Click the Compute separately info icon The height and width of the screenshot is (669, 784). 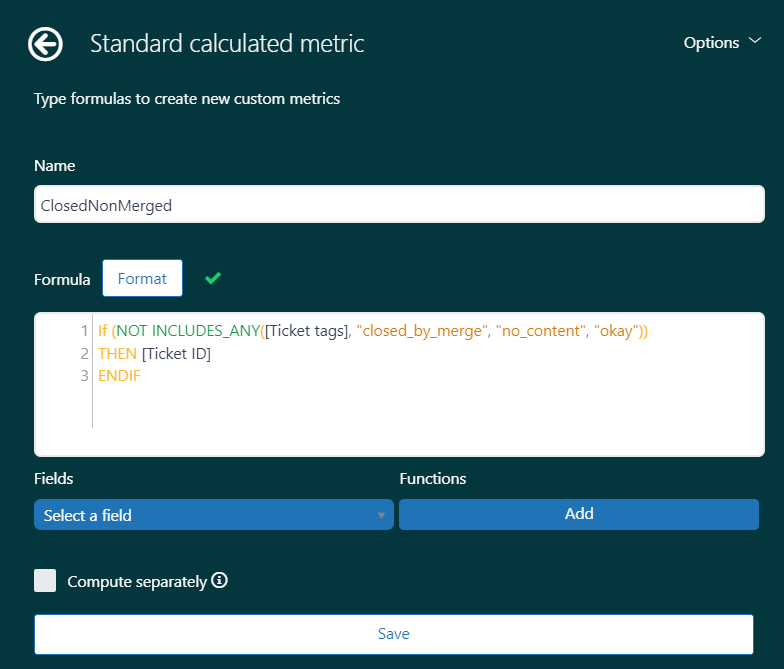click(x=220, y=580)
